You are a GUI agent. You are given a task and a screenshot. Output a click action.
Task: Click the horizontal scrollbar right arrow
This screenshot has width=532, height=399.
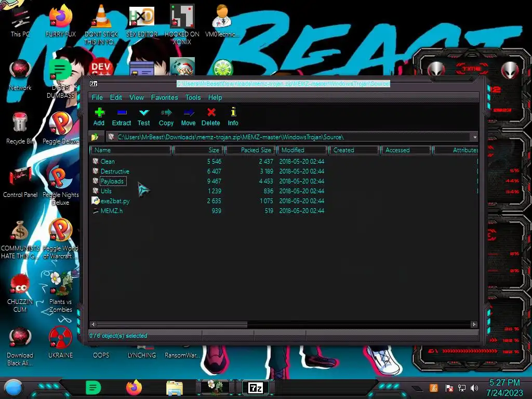[x=474, y=324]
